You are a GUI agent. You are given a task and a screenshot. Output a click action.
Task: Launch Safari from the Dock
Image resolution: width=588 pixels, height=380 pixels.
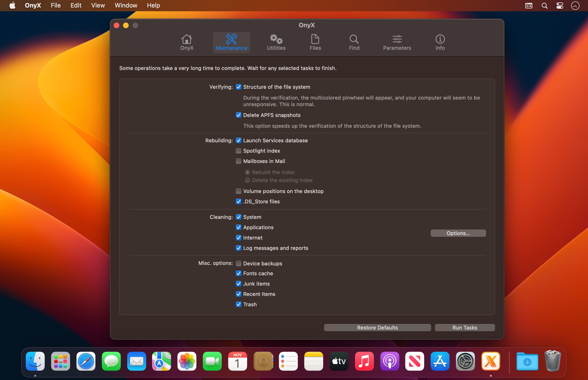click(86, 361)
